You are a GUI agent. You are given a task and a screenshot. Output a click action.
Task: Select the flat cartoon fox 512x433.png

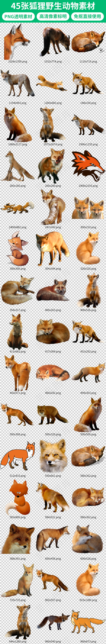point(18,456)
